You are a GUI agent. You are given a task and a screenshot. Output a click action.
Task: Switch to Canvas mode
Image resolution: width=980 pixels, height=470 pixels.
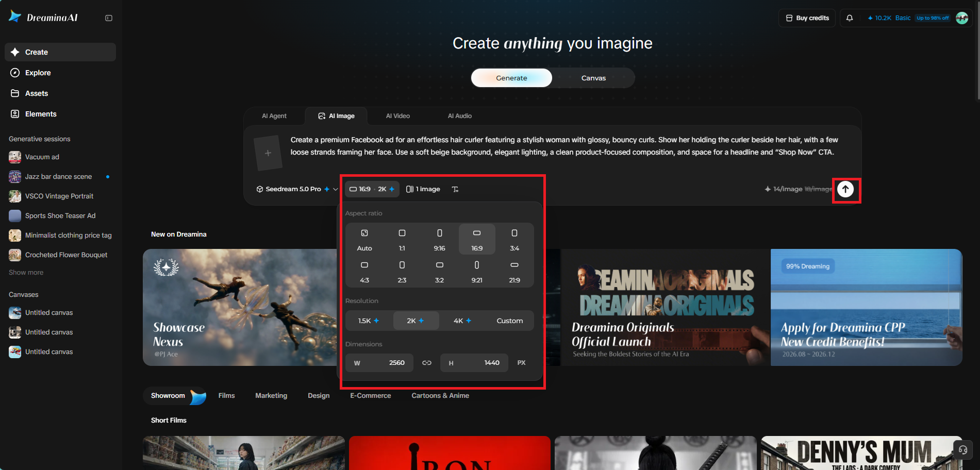pyautogui.click(x=593, y=78)
